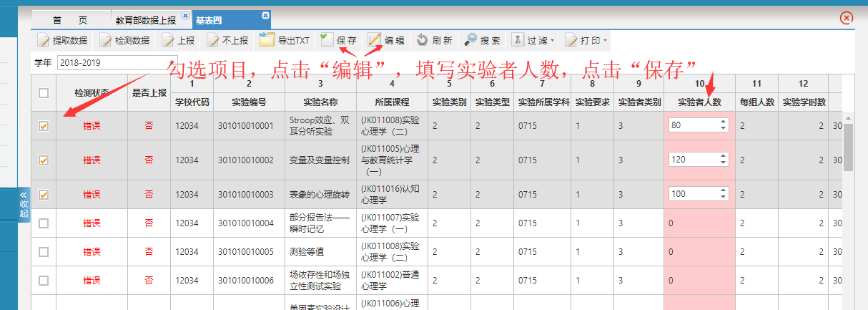Click the 检测数据 toolbar icon
Image resolution: width=868 pixels, height=310 pixels.
click(106, 40)
